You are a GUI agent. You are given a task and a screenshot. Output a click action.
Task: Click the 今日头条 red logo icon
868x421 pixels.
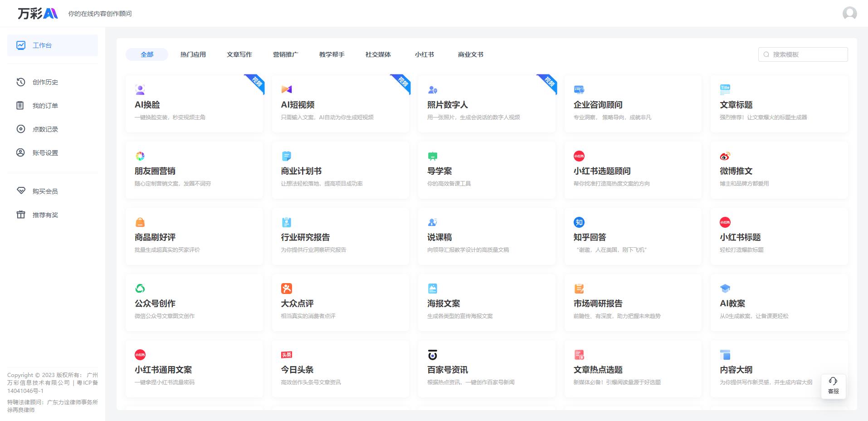(286, 355)
